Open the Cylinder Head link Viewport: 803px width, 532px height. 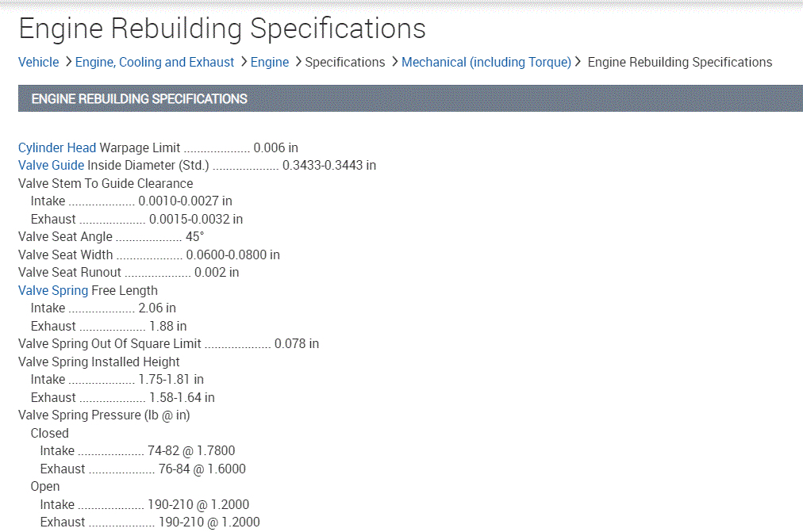click(57, 147)
